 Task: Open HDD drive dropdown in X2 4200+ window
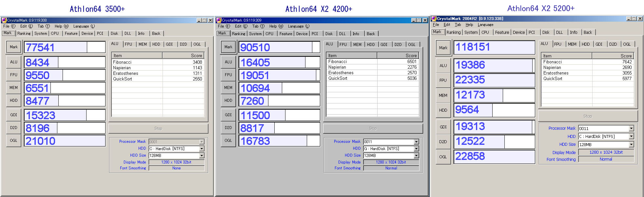416,149
